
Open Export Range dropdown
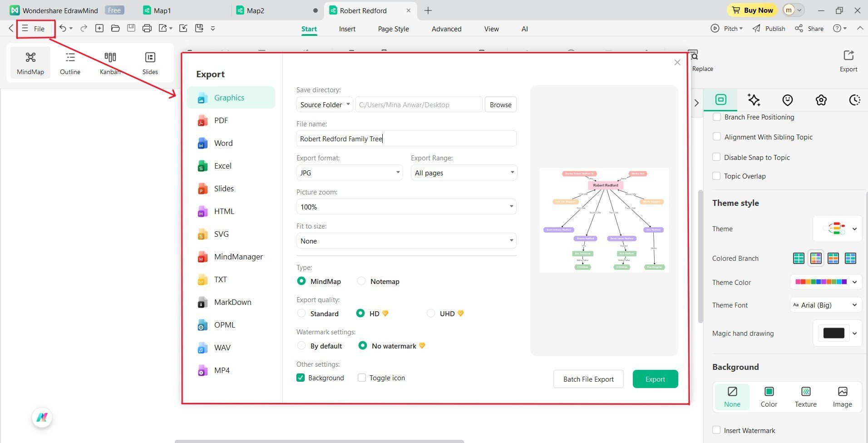(x=464, y=173)
